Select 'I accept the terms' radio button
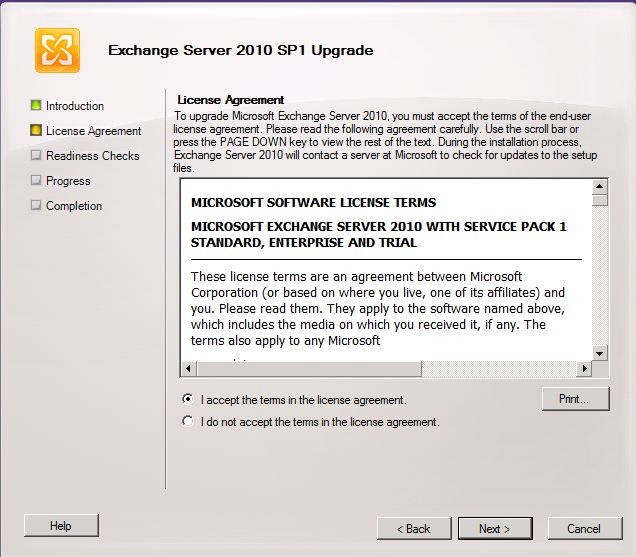636x557 pixels. 188,399
